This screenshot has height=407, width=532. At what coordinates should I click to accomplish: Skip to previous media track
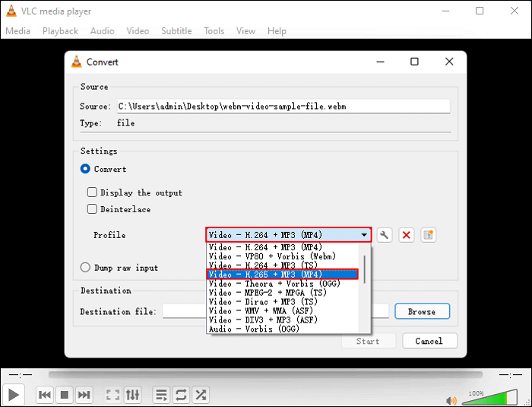[45, 395]
